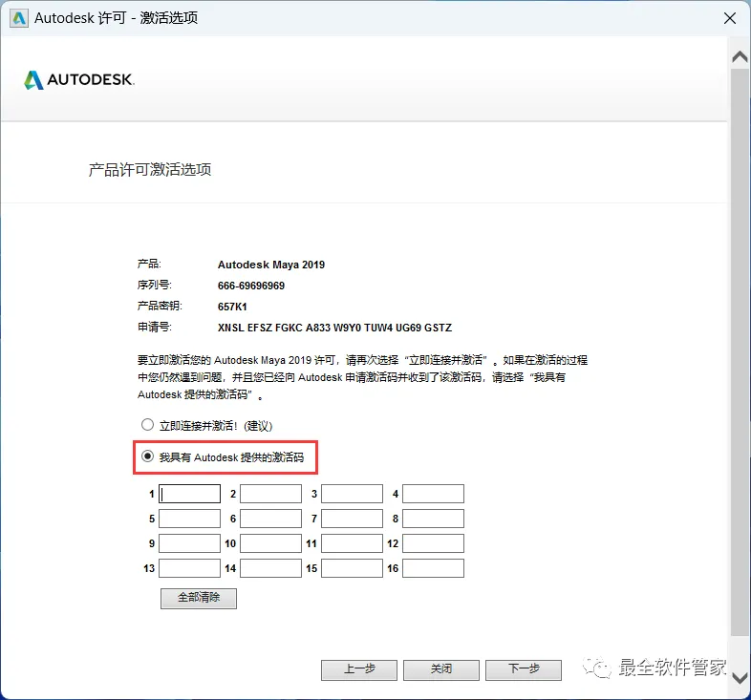Click activation code field 7
The width and height of the screenshot is (751, 700).
(x=352, y=519)
